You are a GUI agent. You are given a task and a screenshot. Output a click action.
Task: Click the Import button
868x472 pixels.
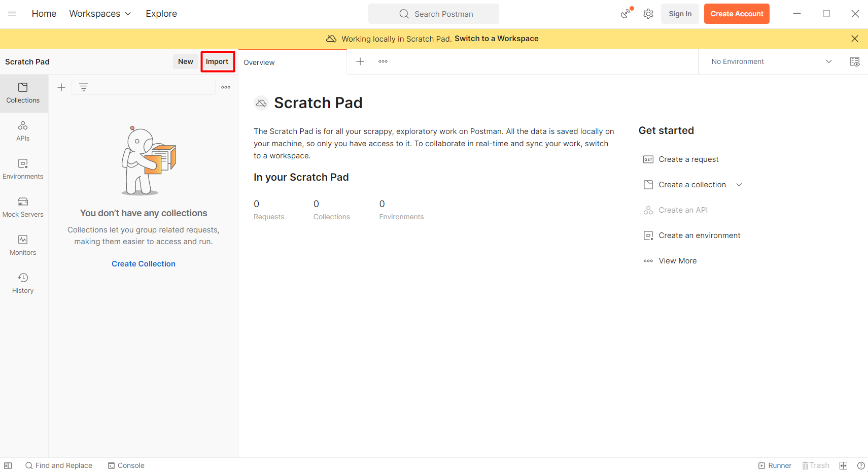(x=217, y=61)
